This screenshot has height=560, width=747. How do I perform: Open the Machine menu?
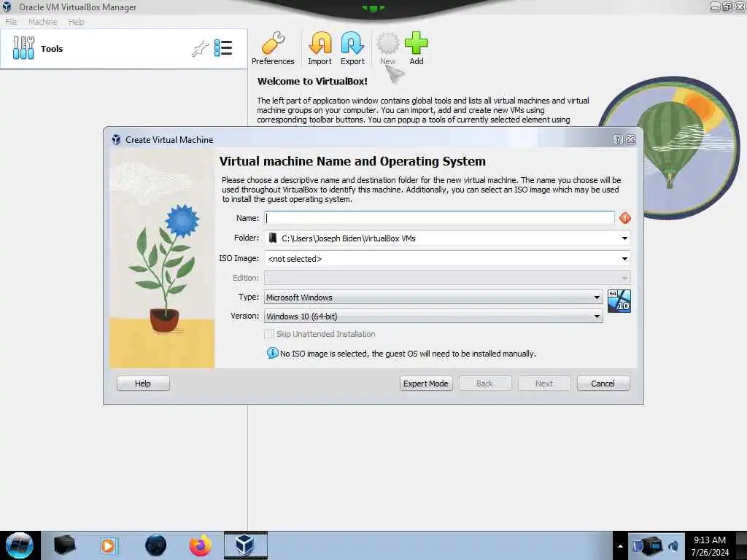click(x=43, y=21)
